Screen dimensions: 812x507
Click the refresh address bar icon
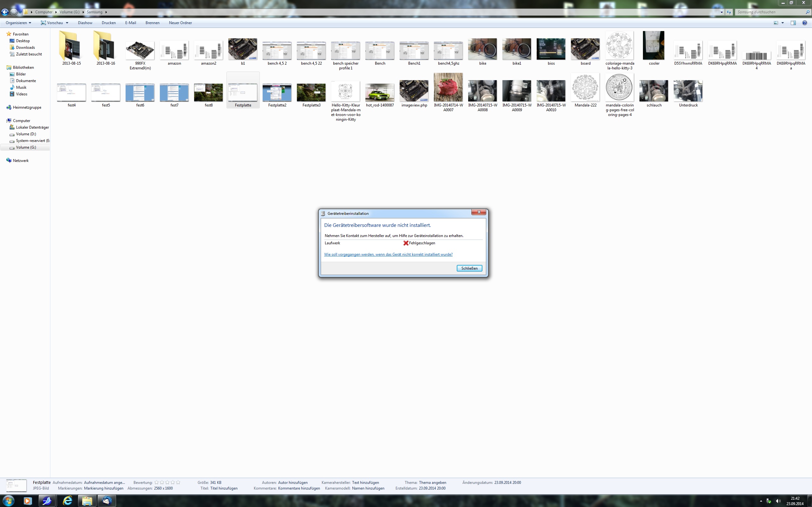pyautogui.click(x=729, y=12)
